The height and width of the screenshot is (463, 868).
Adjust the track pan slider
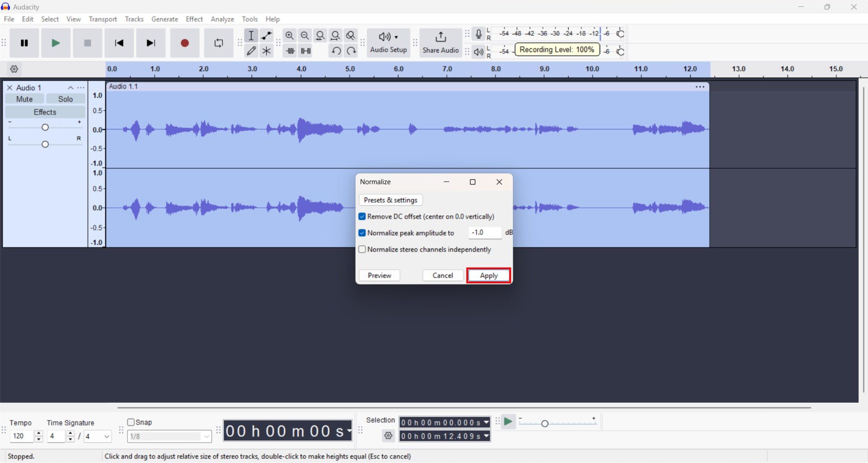point(45,144)
